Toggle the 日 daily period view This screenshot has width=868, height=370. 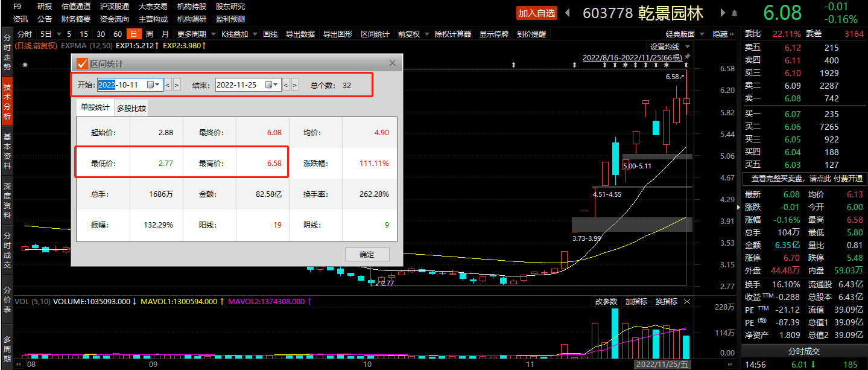click(x=134, y=34)
